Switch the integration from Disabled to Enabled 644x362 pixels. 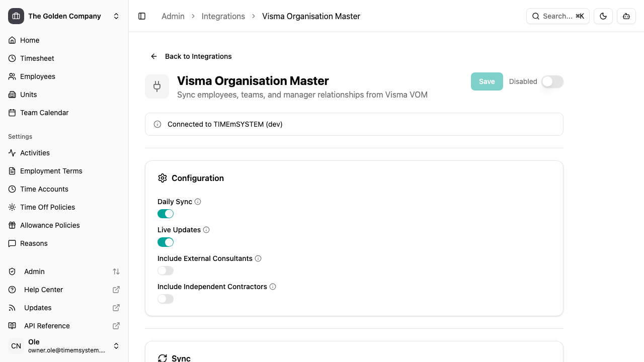552,81
